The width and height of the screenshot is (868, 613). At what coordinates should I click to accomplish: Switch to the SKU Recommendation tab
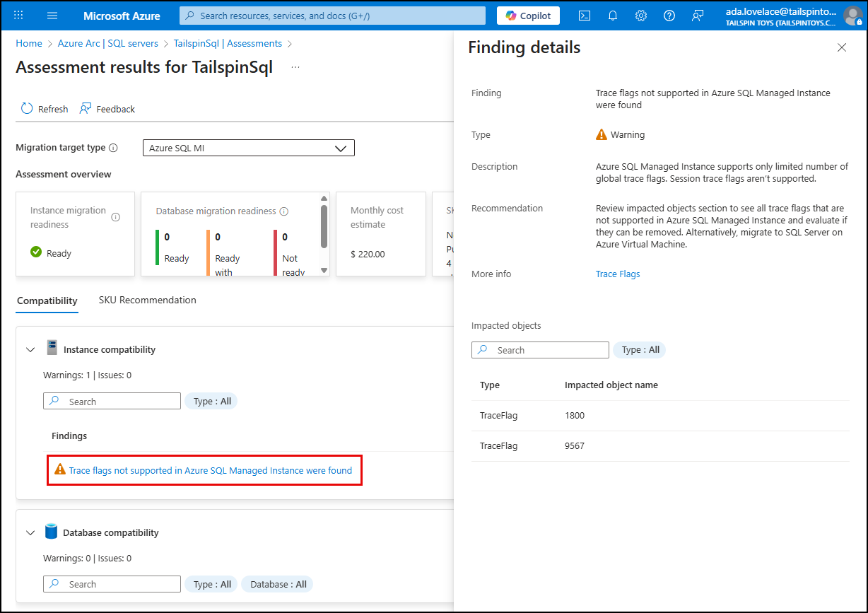[x=147, y=300]
